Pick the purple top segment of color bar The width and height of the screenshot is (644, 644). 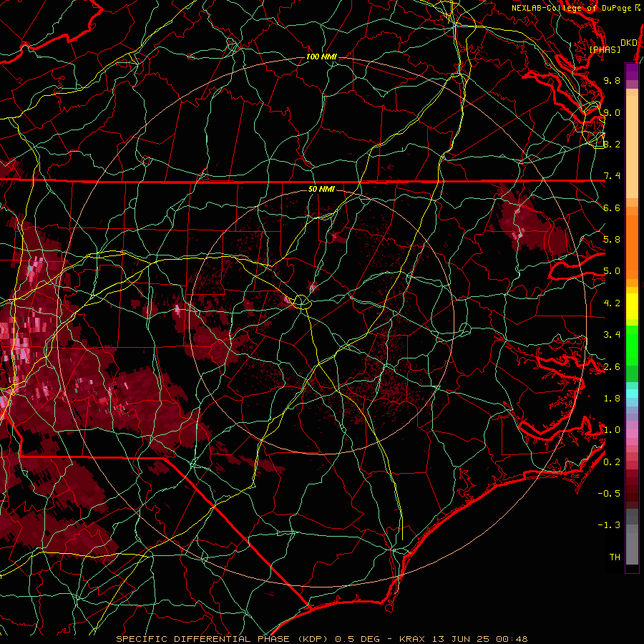point(632,72)
